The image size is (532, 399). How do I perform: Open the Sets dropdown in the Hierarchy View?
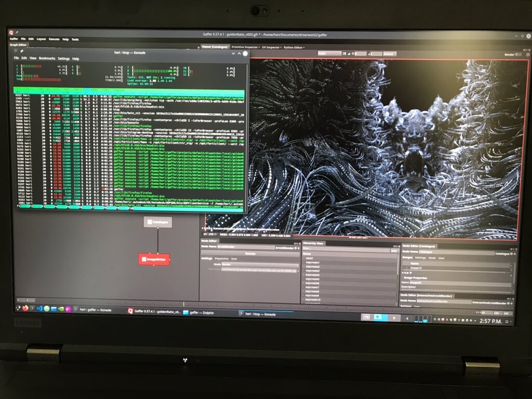click(x=395, y=251)
